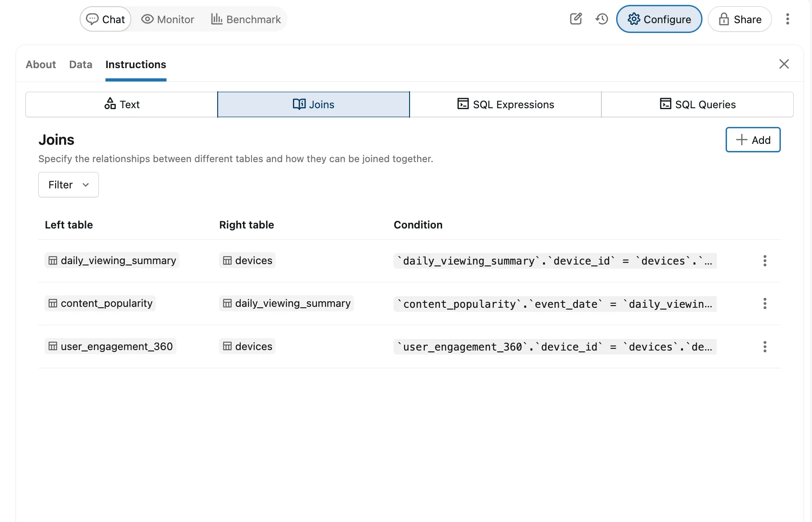This screenshot has width=812, height=522.
Task: Click table icon beside user_engagement_360
Action: (53, 346)
